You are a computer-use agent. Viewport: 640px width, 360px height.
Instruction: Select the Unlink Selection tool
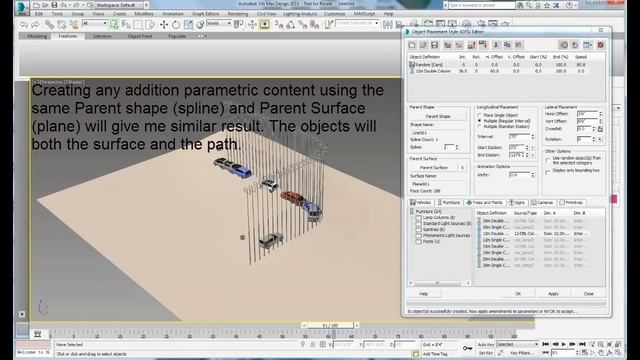(x=62, y=24)
